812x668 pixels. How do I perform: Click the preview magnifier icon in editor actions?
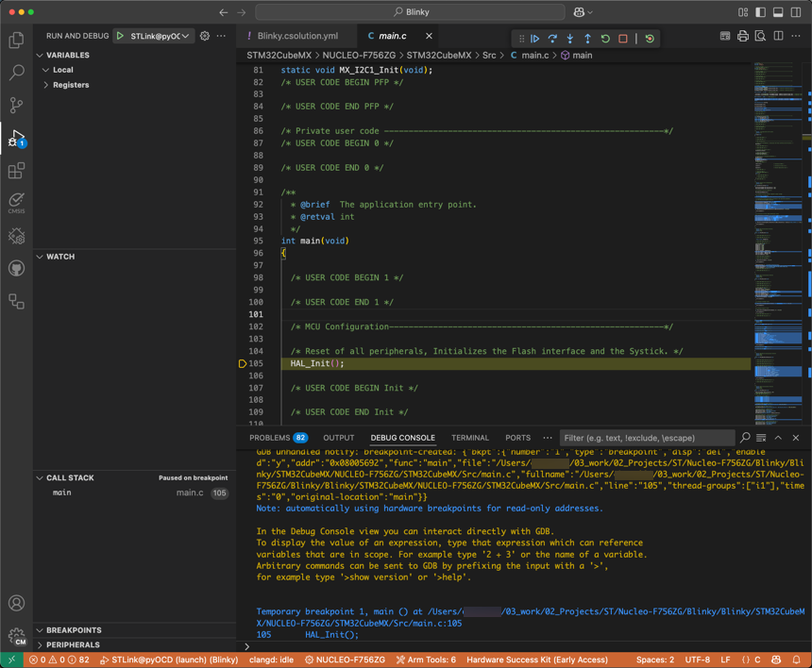[x=760, y=36]
